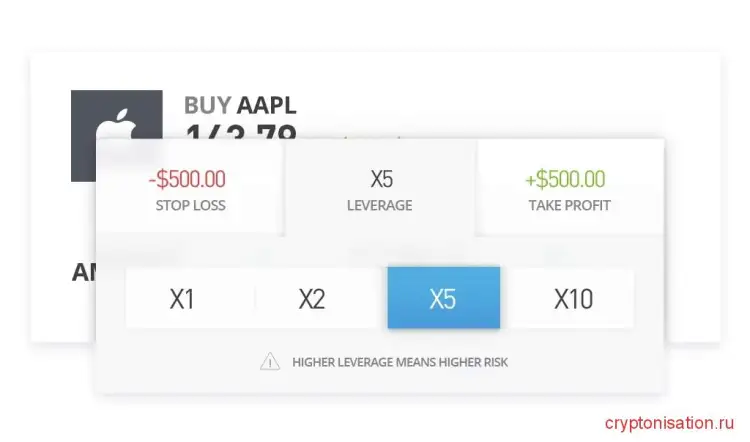
Task: Open the cryptonisation.ru watermark link
Action: pos(669,423)
